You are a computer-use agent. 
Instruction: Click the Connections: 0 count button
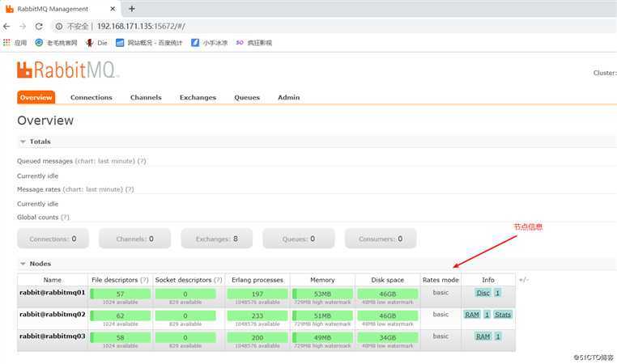(x=53, y=239)
